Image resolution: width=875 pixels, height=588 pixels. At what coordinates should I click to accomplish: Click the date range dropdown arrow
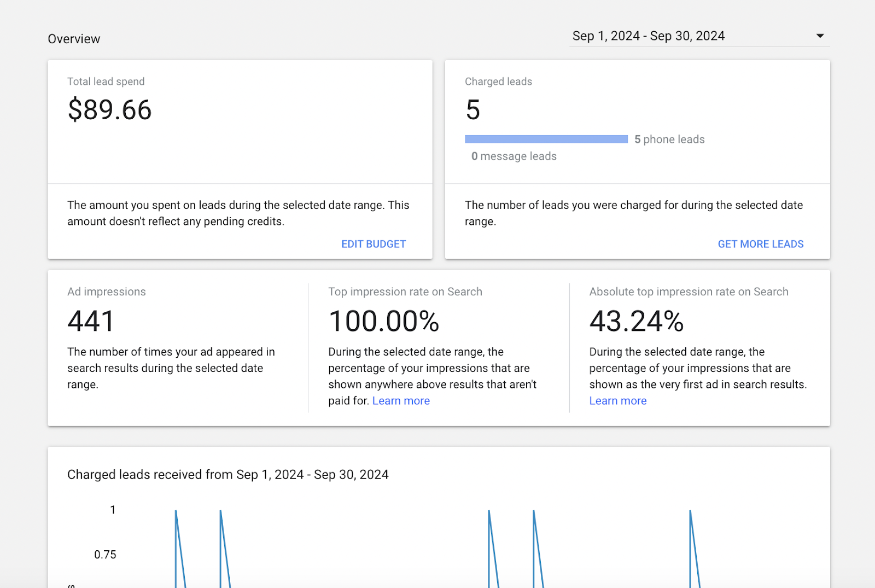[820, 36]
